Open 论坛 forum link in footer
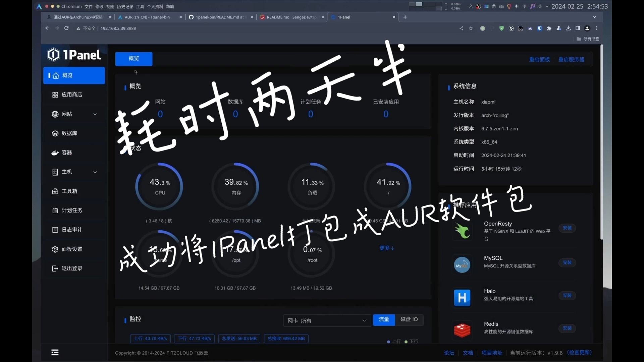The height and width of the screenshot is (362, 644). click(x=449, y=353)
